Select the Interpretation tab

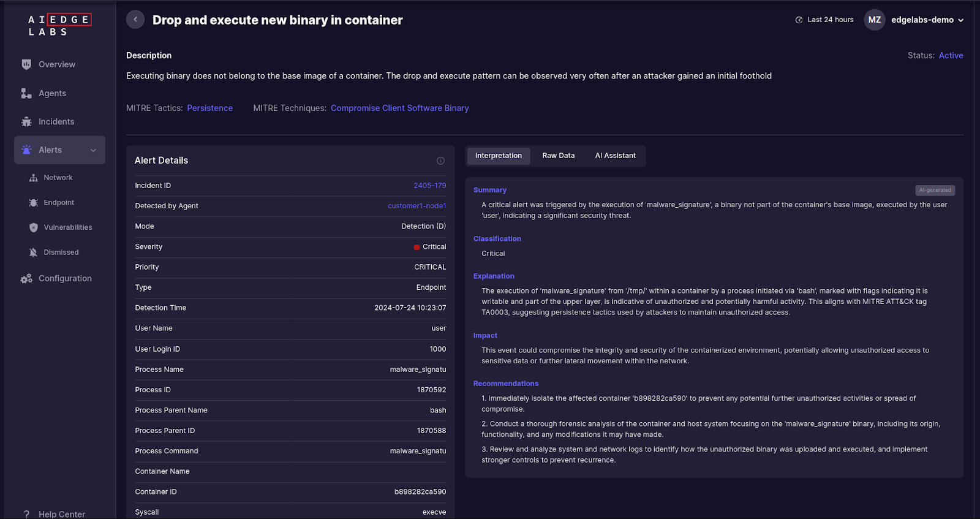[499, 156]
